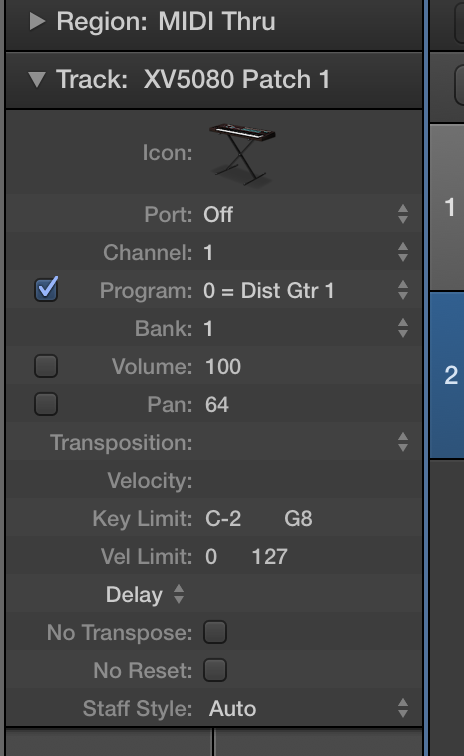Enable the Pan checkbox

46,404
